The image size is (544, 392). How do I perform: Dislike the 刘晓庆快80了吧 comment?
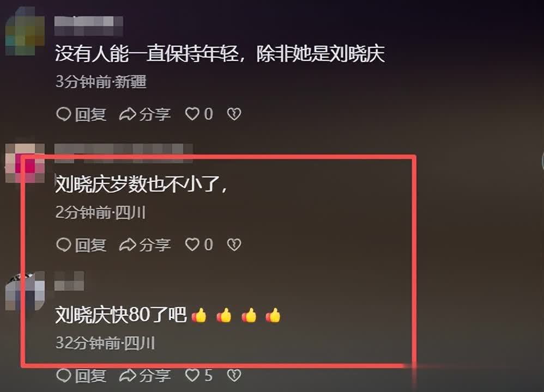pyautogui.click(x=234, y=375)
